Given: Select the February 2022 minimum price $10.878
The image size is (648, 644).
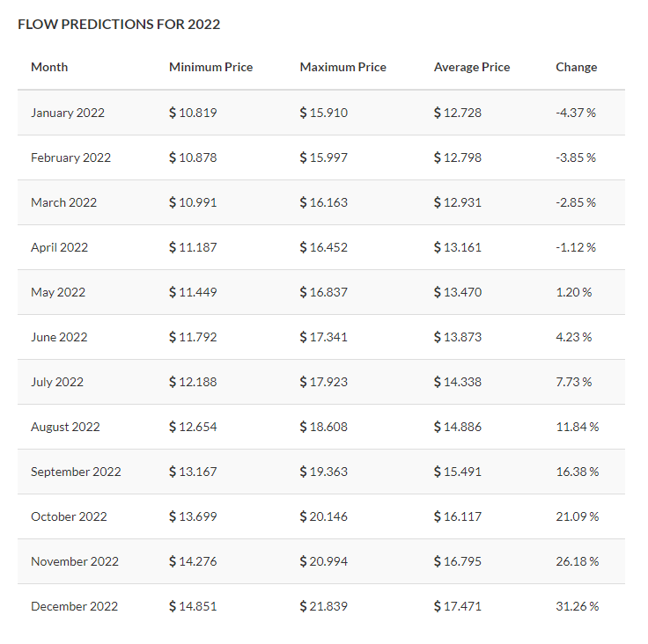Looking at the screenshot, I should tap(193, 157).
